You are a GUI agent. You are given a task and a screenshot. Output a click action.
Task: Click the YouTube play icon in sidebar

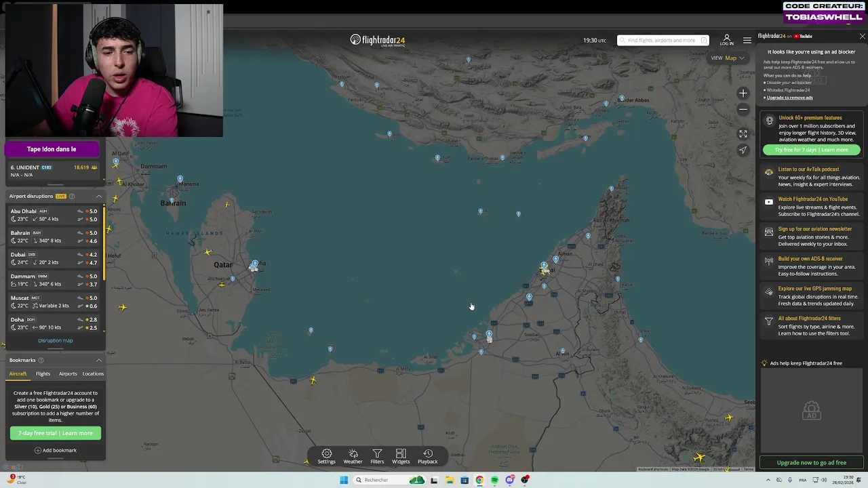point(768,202)
